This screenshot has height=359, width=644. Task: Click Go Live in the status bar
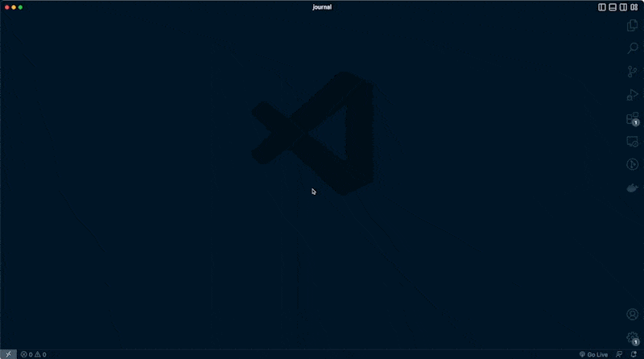pos(593,354)
